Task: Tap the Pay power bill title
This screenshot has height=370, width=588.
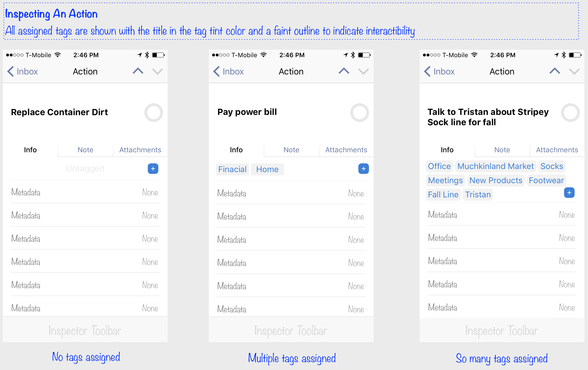Action: (x=247, y=112)
